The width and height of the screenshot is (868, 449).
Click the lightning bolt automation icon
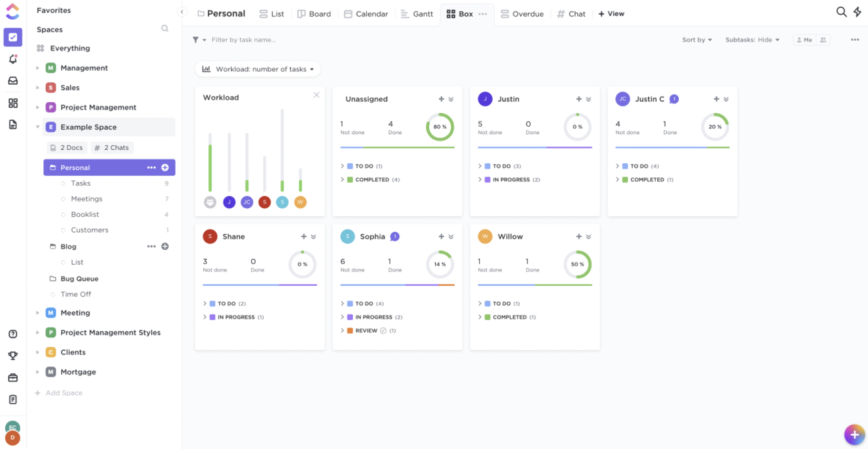pyautogui.click(x=857, y=12)
